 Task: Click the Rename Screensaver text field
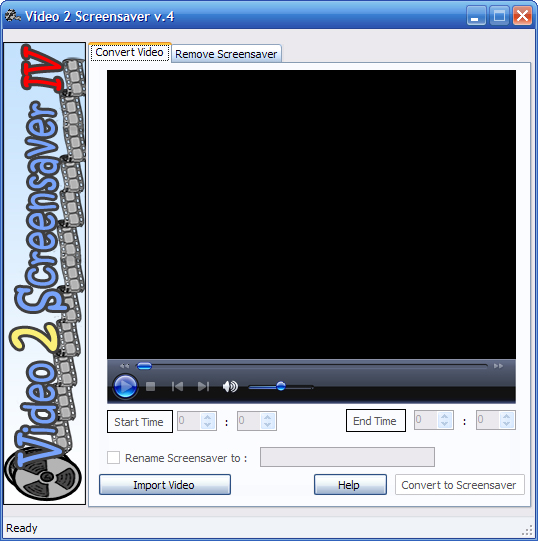347,457
